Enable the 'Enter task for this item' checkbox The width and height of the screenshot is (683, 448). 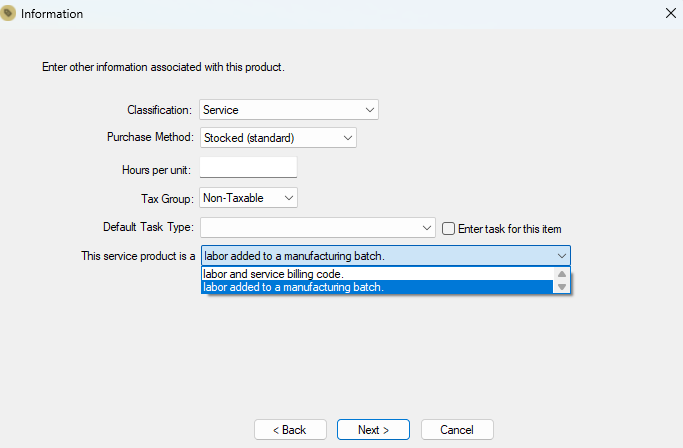click(448, 229)
